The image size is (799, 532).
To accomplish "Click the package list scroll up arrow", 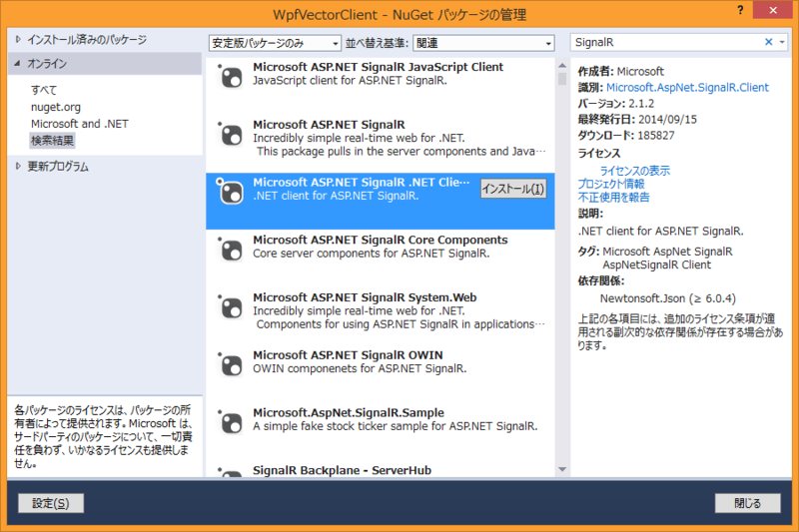I will (x=562, y=65).
